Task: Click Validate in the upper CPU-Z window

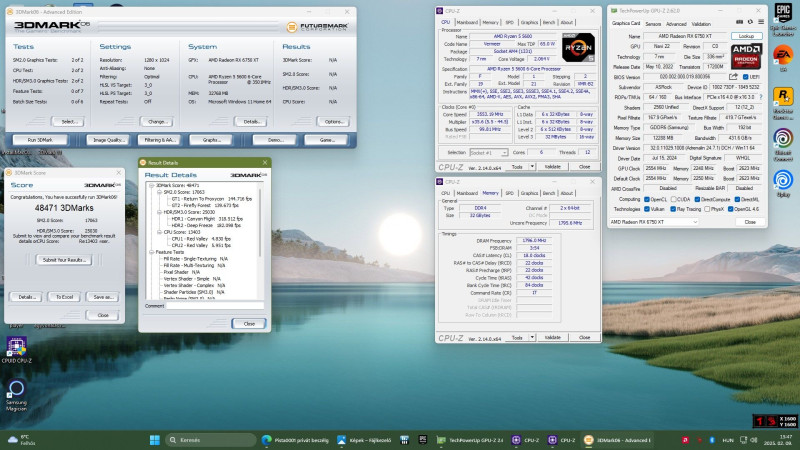Action: [553, 167]
